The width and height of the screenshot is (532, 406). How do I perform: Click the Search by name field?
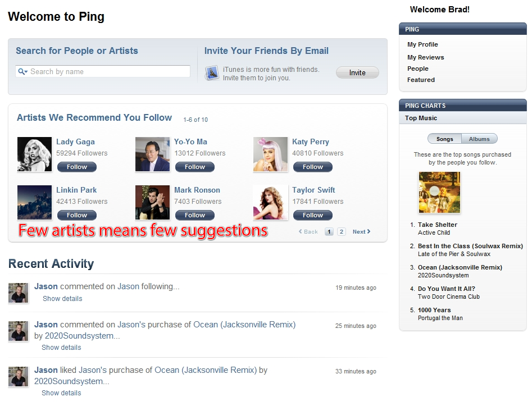tap(102, 71)
